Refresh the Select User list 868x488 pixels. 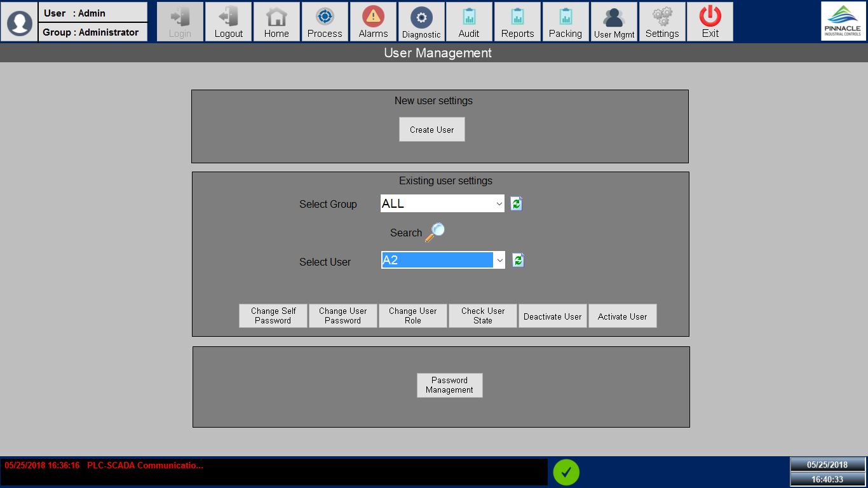click(x=518, y=261)
